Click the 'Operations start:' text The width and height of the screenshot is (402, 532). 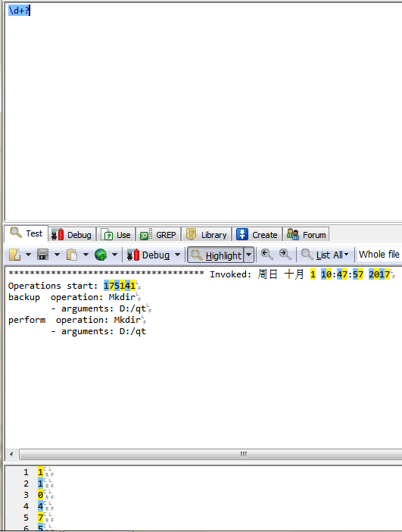pyautogui.click(x=53, y=286)
